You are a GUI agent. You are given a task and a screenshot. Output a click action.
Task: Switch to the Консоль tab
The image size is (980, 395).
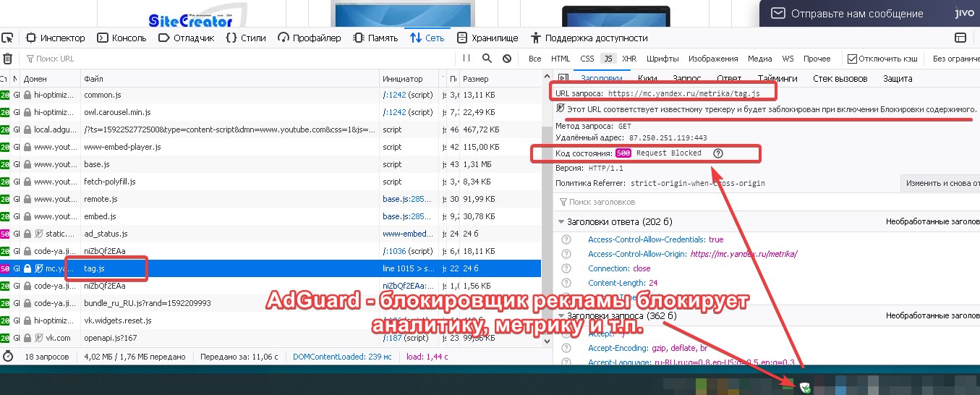point(122,38)
